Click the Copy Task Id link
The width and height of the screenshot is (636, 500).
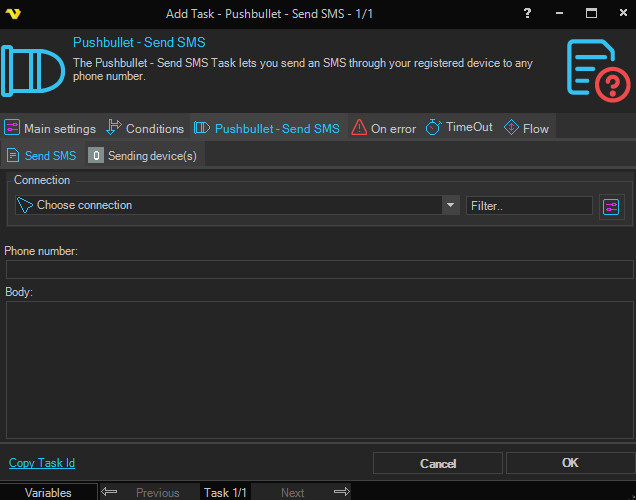(42, 463)
